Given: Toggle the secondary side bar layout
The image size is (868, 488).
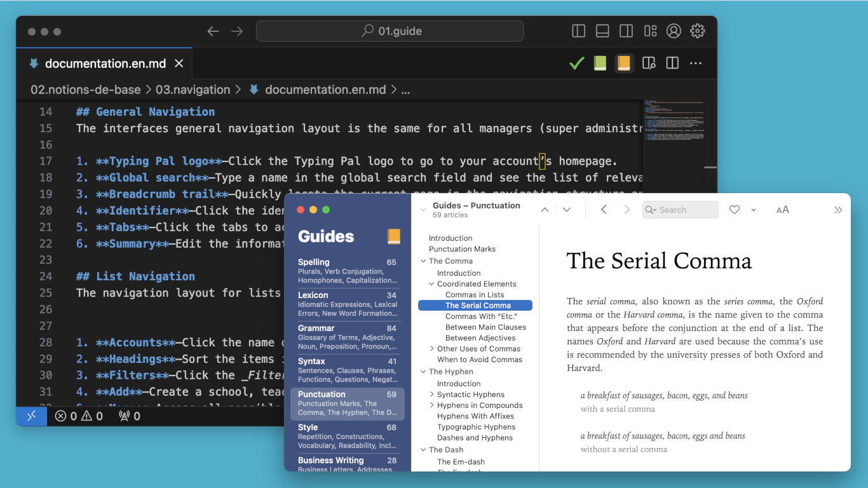Looking at the screenshot, I should (626, 31).
